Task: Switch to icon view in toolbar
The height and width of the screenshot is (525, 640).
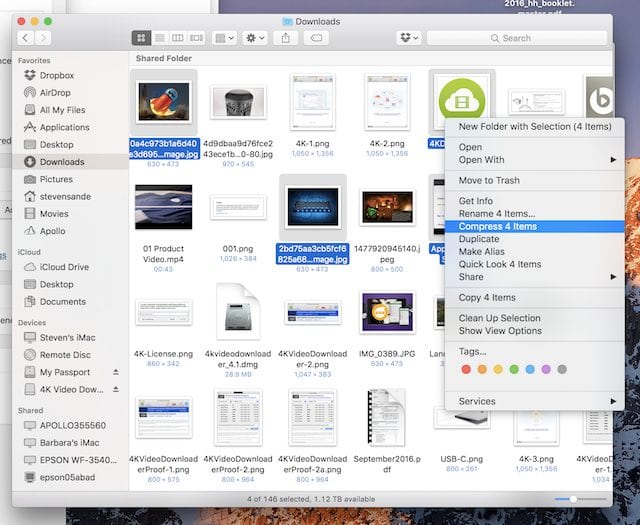Action: [142, 38]
